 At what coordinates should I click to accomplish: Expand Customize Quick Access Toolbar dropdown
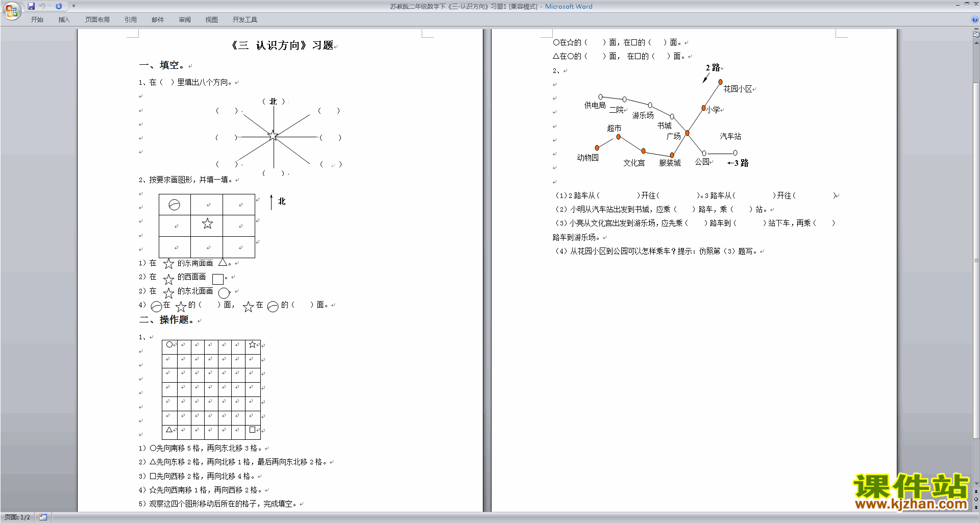coord(73,6)
